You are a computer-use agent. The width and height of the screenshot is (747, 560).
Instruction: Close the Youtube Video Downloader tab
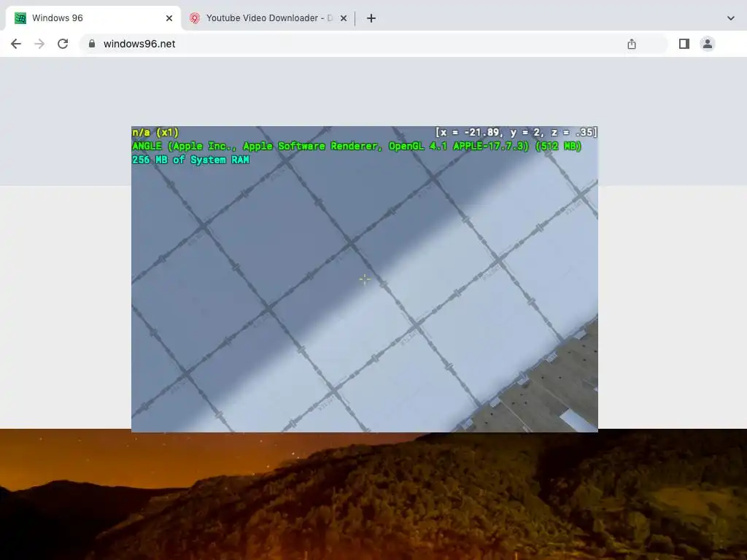point(344,18)
